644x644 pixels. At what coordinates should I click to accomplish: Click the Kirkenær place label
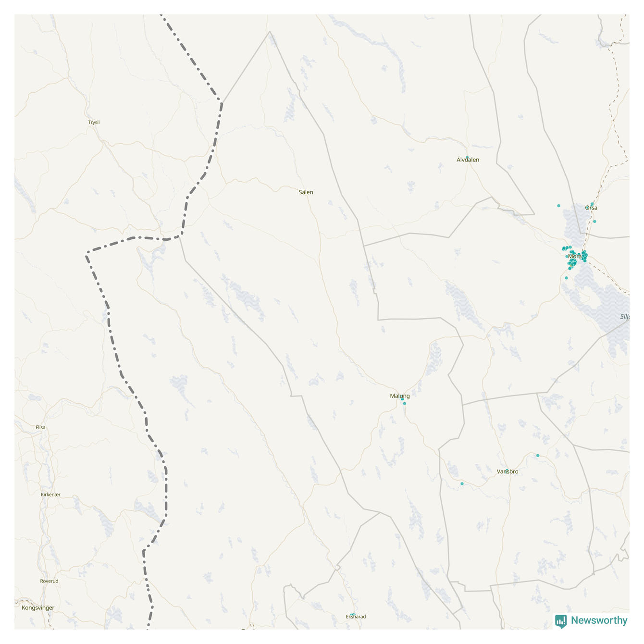pos(50,495)
